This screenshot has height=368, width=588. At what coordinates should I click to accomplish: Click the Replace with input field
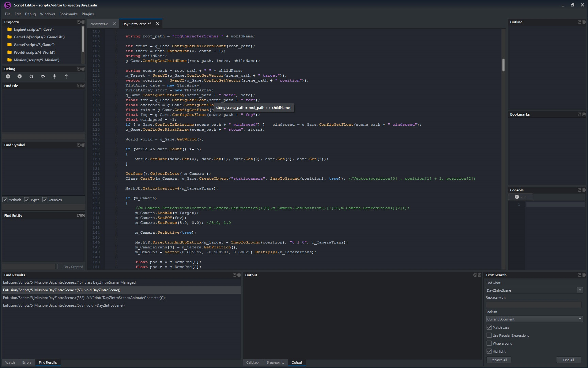pyautogui.click(x=533, y=305)
